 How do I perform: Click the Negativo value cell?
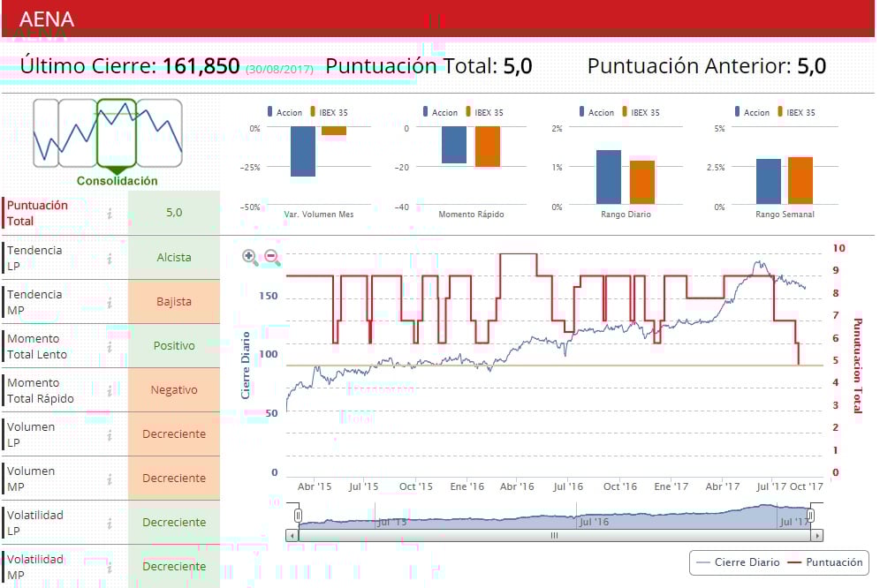click(x=174, y=390)
